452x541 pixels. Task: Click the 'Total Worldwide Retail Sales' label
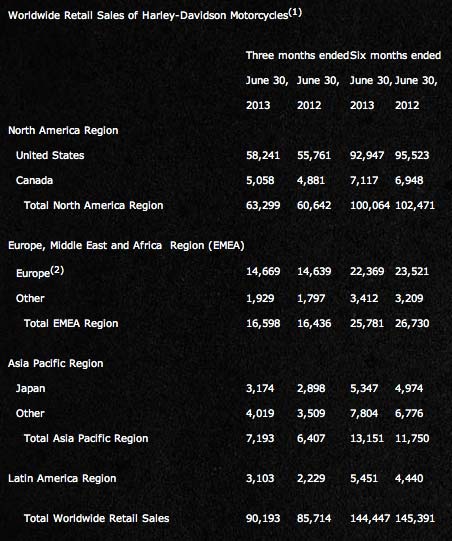[97, 518]
